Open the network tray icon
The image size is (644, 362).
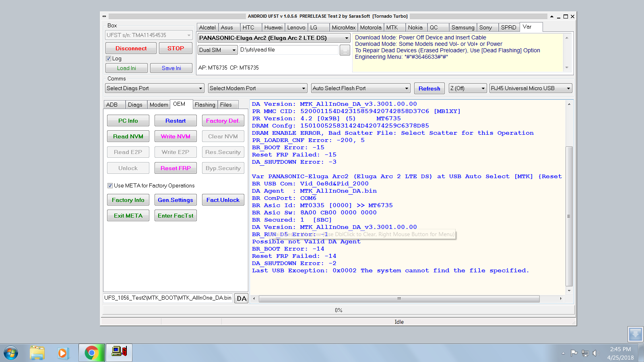click(x=585, y=353)
